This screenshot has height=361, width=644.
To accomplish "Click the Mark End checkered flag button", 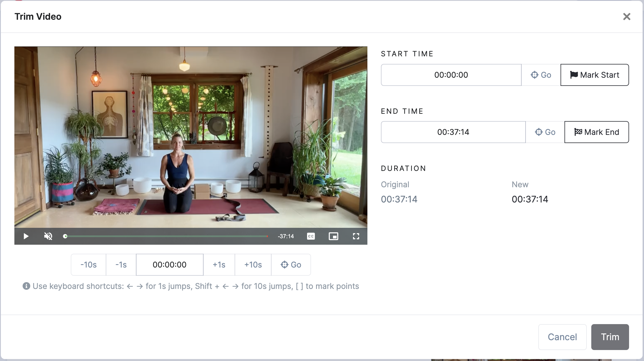I will [x=597, y=132].
